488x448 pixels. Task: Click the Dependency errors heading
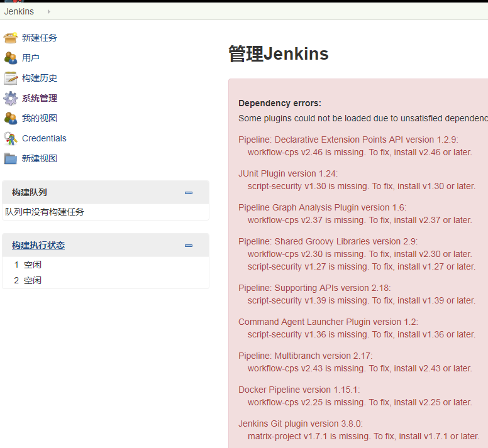[x=280, y=103]
